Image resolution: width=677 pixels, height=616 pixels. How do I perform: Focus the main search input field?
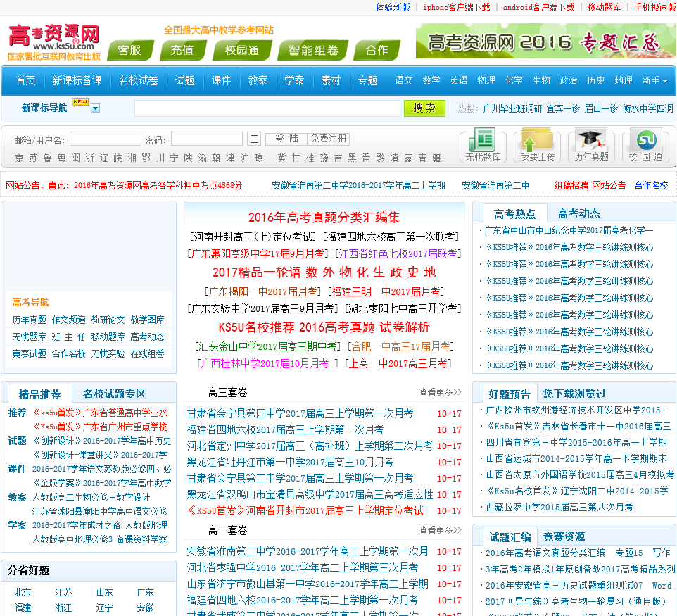pyautogui.click(x=267, y=108)
